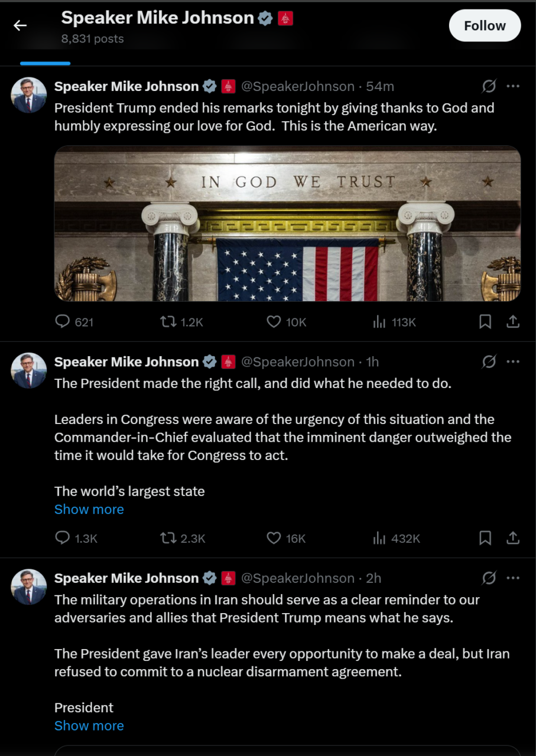Bookmark the "right call" post

(x=485, y=538)
